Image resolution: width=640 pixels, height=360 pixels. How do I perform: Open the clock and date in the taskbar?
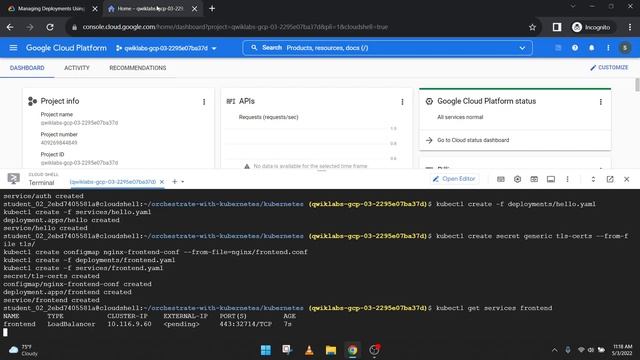point(622,350)
